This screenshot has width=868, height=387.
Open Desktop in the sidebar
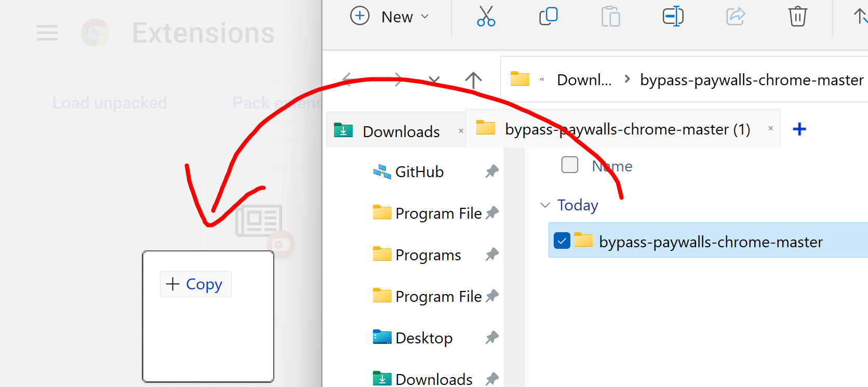point(412,338)
